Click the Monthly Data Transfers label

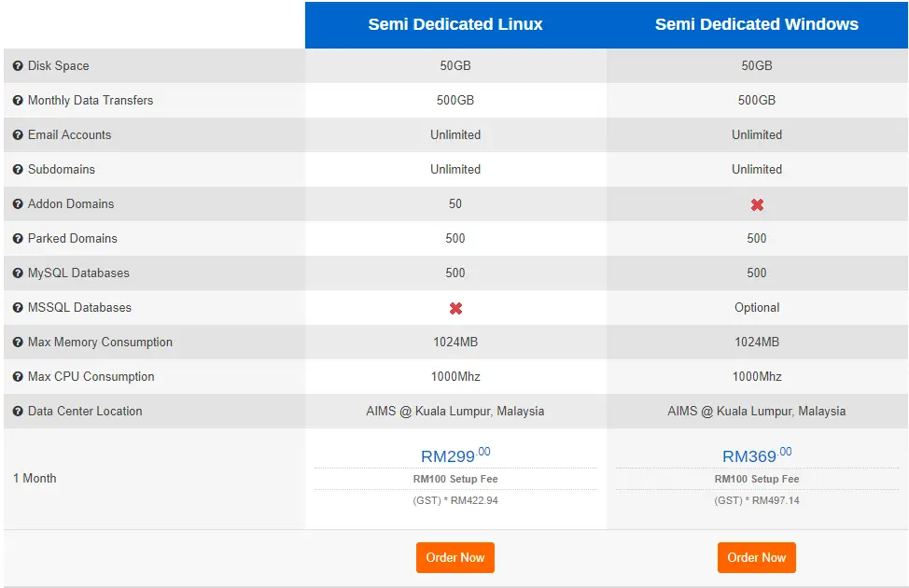pyautogui.click(x=91, y=100)
